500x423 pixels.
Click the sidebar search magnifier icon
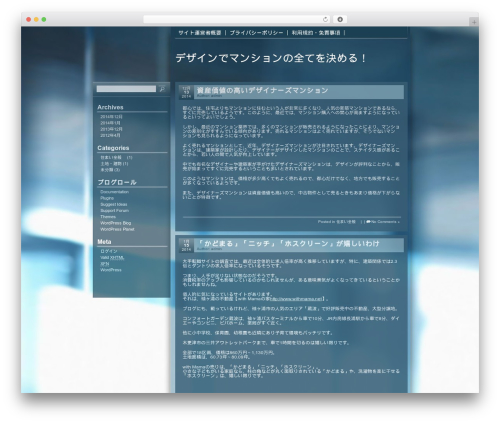(162, 89)
